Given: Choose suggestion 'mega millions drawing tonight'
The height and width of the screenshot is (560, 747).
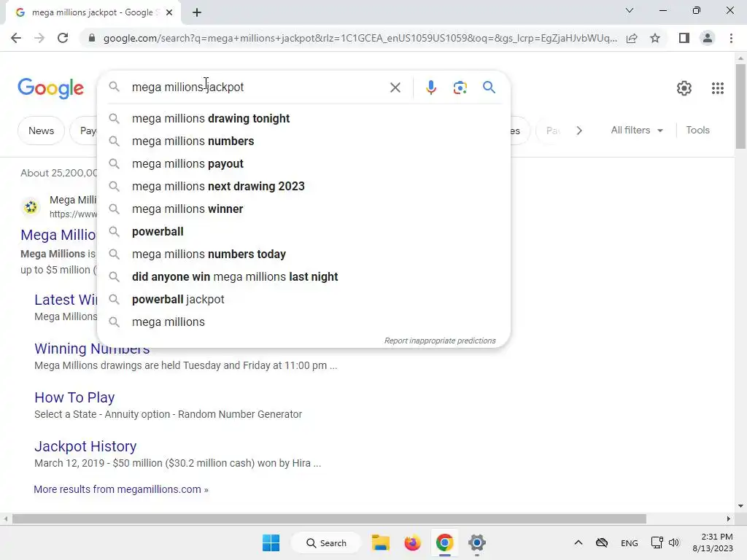Looking at the screenshot, I should [303, 119].
